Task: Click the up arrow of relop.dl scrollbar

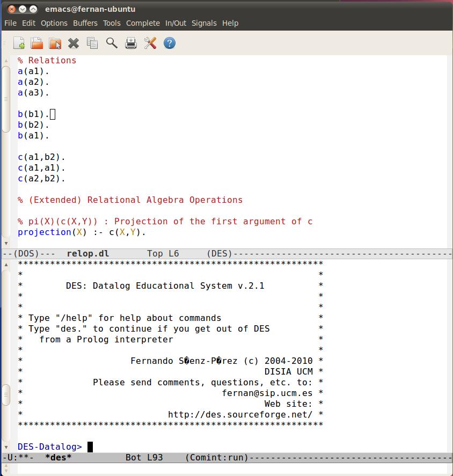Action: (6, 61)
